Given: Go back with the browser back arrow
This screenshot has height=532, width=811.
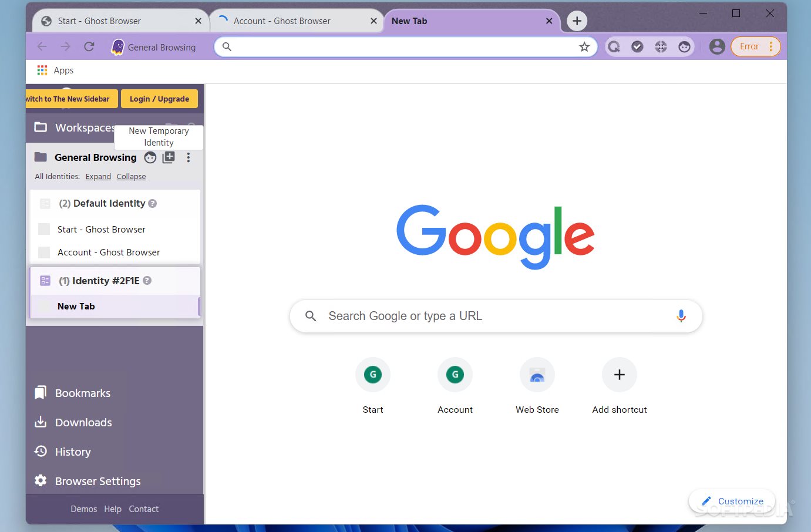Looking at the screenshot, I should [x=42, y=46].
